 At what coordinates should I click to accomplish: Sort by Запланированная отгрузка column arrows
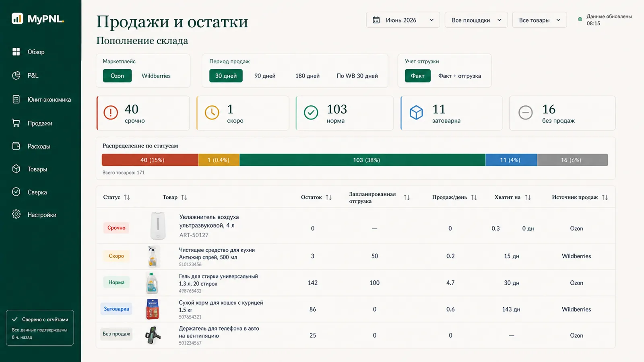click(407, 197)
